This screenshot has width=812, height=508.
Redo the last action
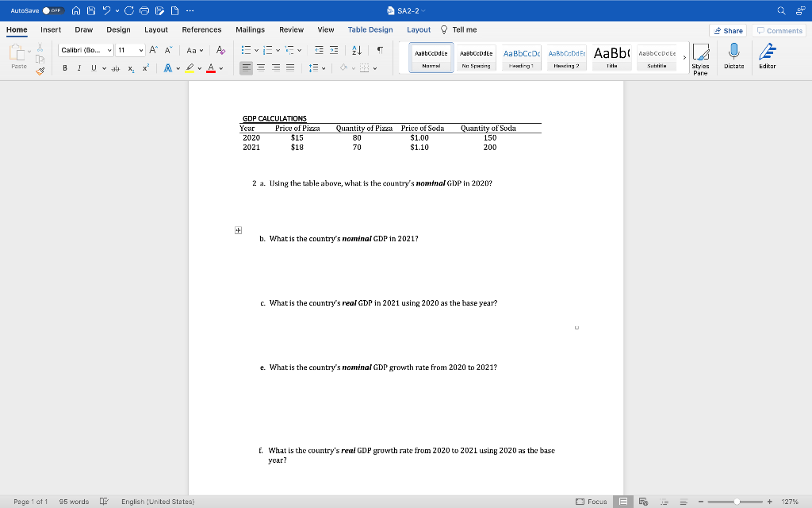129,10
